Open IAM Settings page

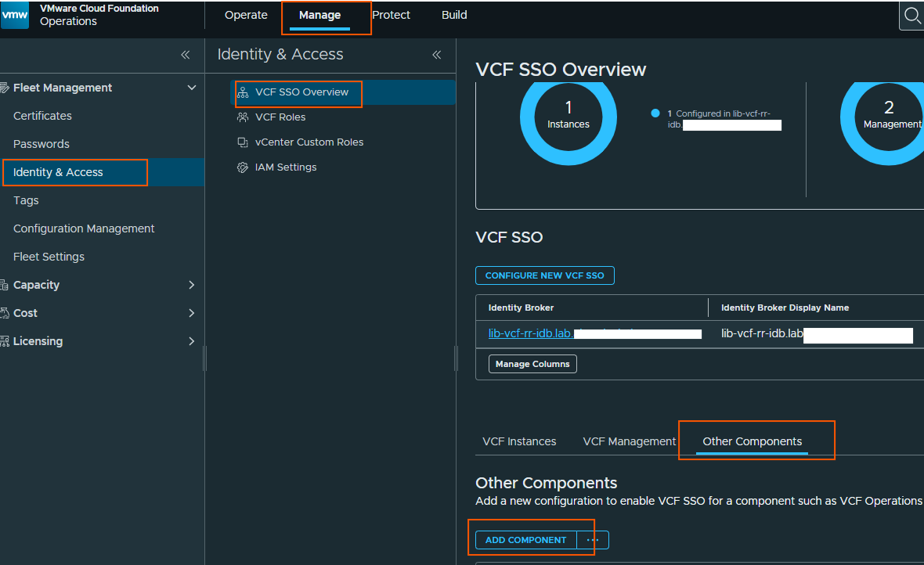point(286,167)
